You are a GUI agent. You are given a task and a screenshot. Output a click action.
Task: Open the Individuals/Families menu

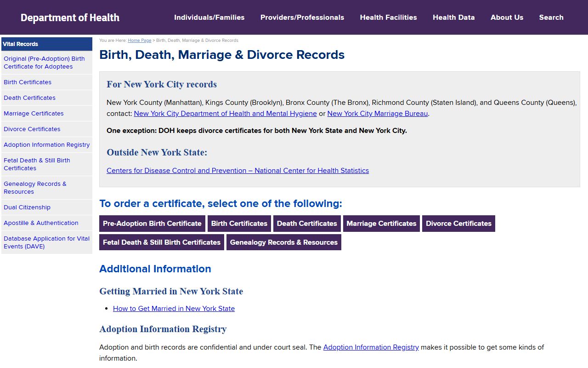tap(209, 17)
